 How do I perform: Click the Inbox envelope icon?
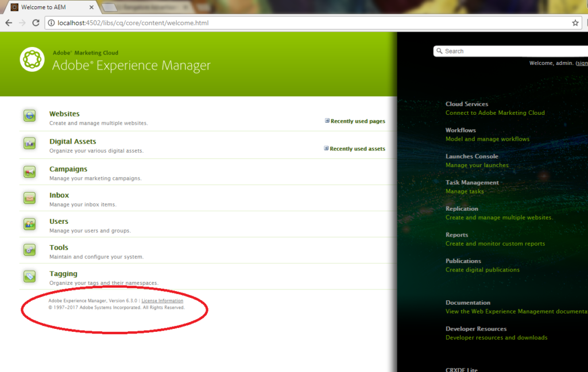pyautogui.click(x=30, y=198)
